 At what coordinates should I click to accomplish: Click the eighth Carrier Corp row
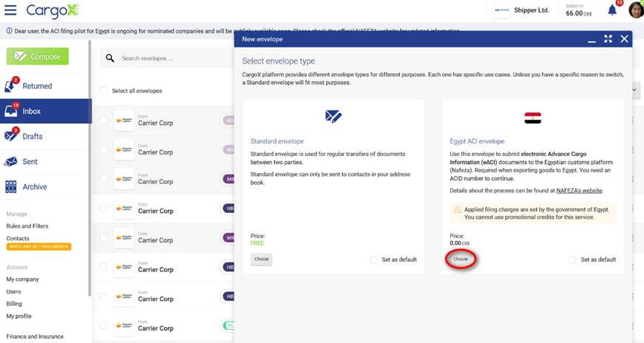162,326
